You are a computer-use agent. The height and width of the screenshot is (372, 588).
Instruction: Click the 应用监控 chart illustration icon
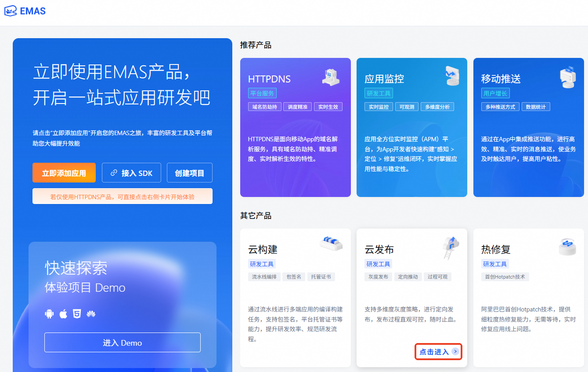pyautogui.click(x=452, y=76)
